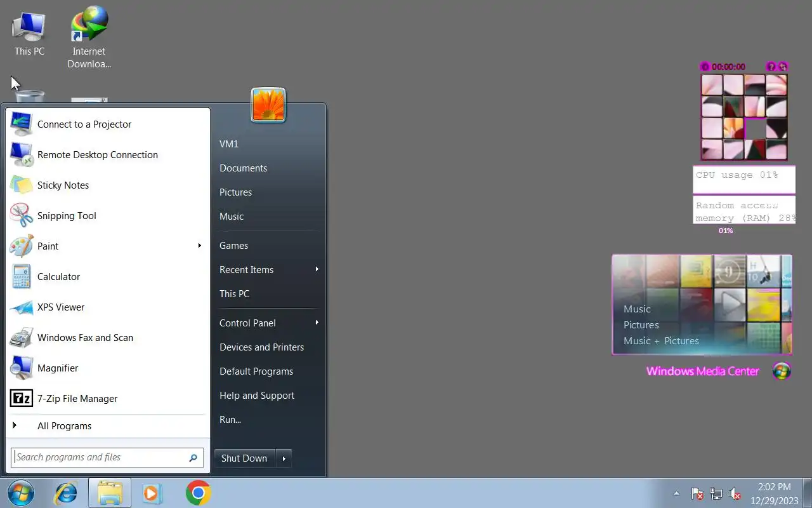Click the Shut Down button
Screen dimensions: 812x508
click(x=244, y=458)
